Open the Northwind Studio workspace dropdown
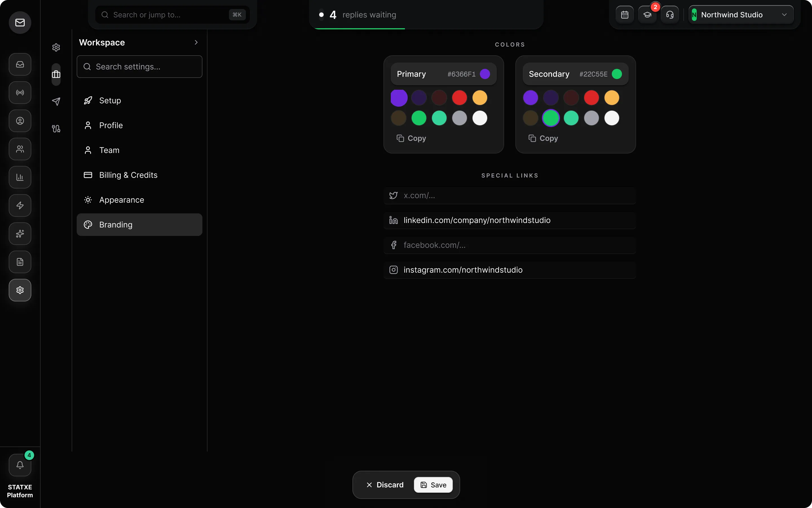812x508 pixels. click(x=741, y=15)
